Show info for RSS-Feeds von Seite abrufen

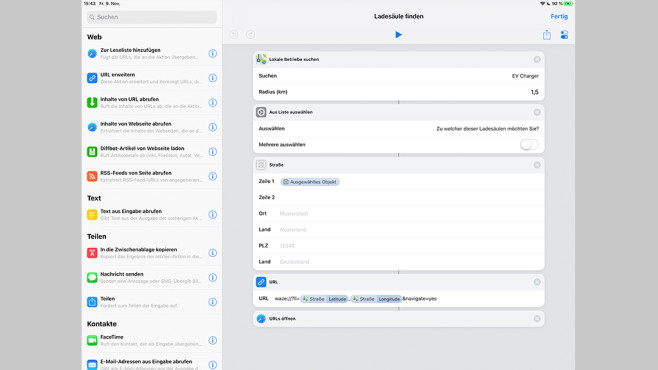click(x=213, y=176)
